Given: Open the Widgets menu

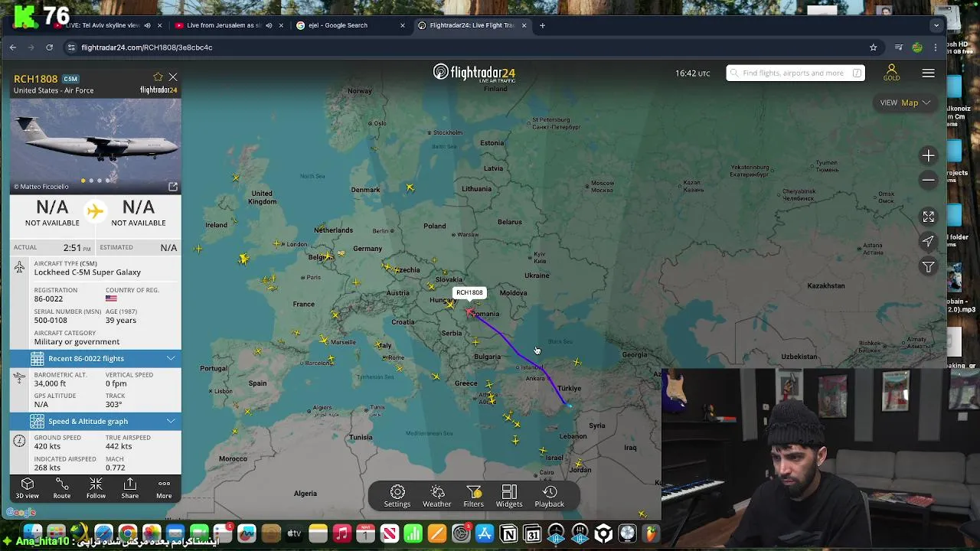Looking at the screenshot, I should 509,496.
